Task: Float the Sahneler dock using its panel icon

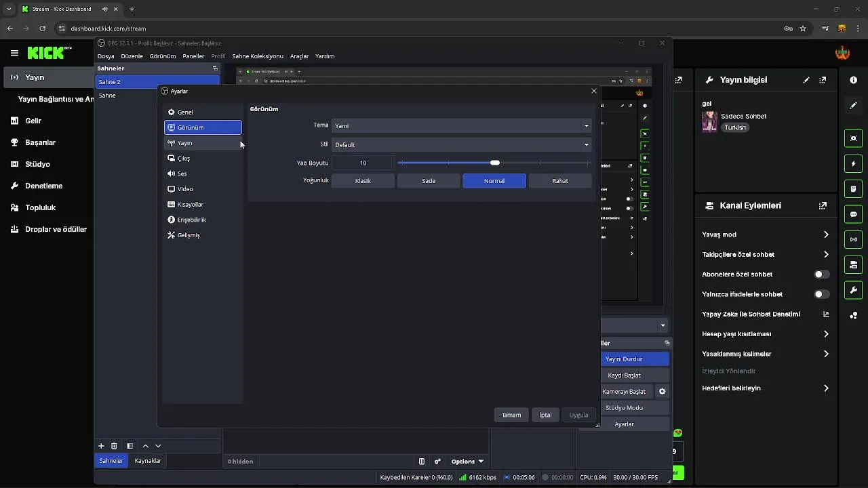Action: coord(215,68)
